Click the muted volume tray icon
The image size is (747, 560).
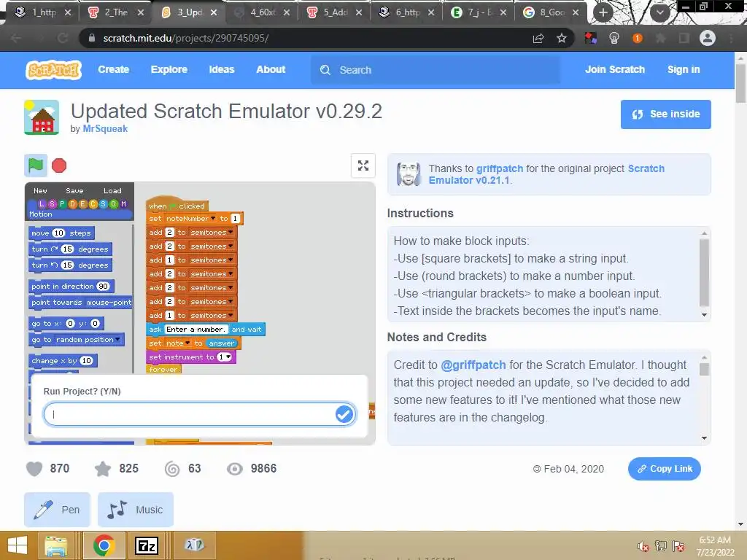click(643, 547)
